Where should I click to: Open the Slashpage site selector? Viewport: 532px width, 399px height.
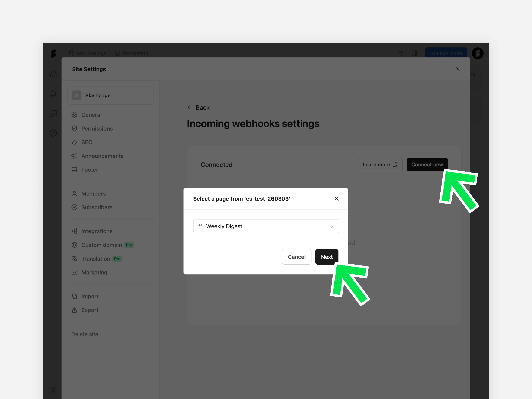[110, 95]
